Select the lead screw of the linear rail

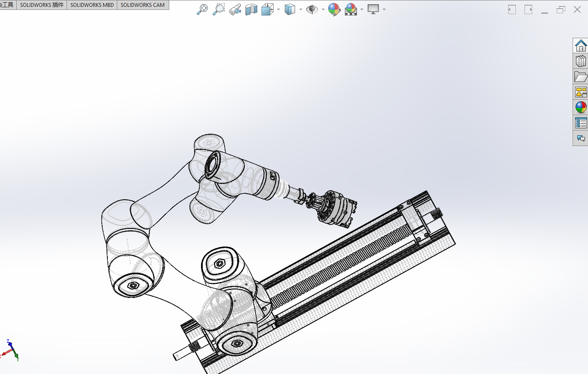(341, 267)
